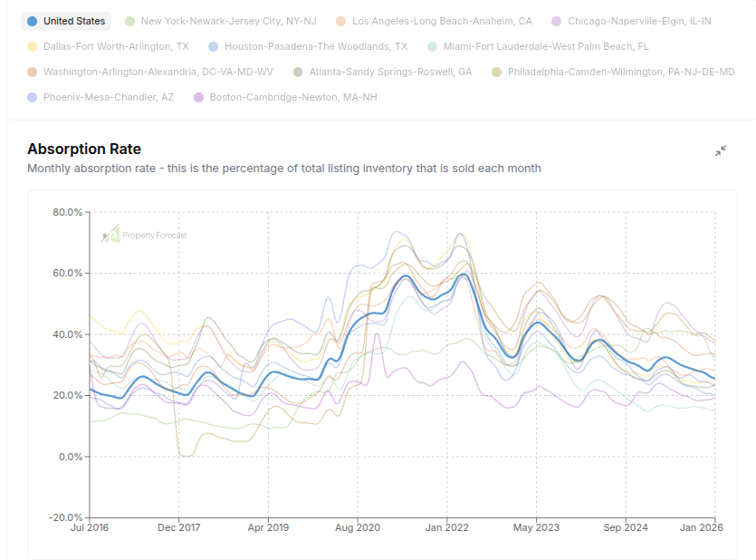Click the purple Boston legend color dot
This screenshot has height=560, width=756.
click(x=198, y=98)
